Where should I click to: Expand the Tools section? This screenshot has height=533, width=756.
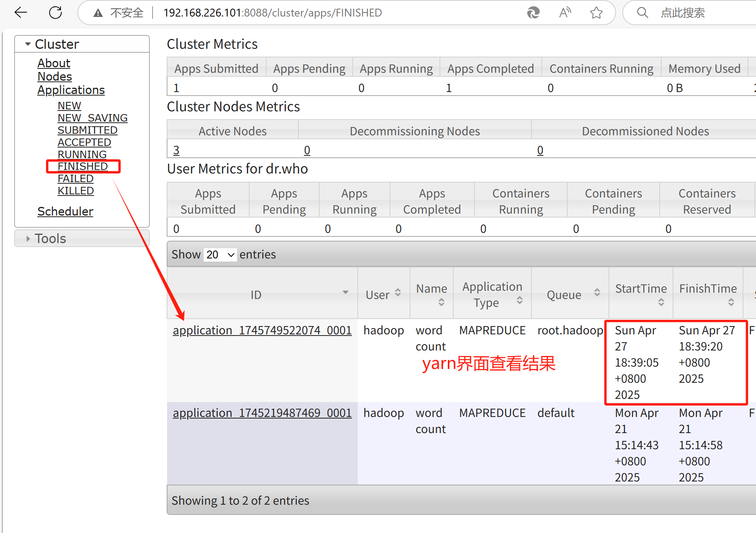[x=50, y=238]
